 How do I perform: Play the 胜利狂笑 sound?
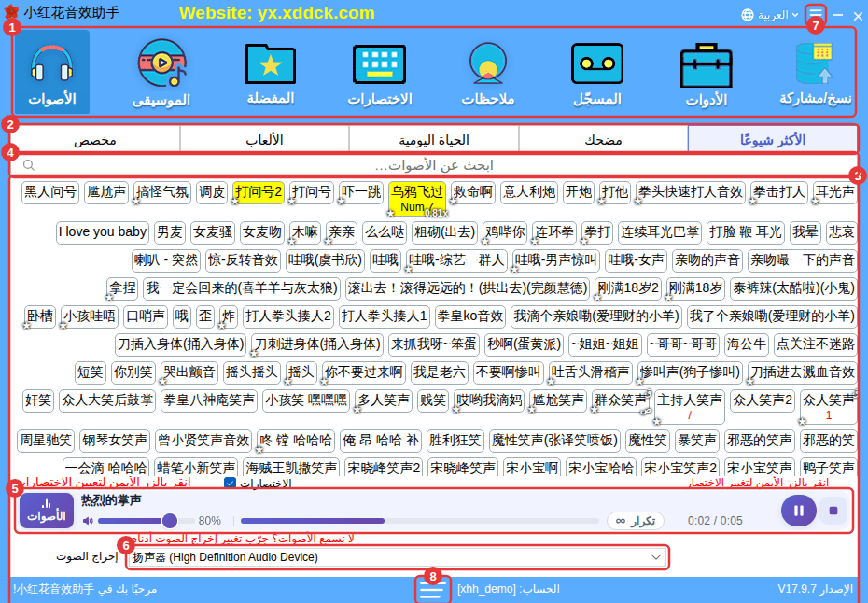455,441
